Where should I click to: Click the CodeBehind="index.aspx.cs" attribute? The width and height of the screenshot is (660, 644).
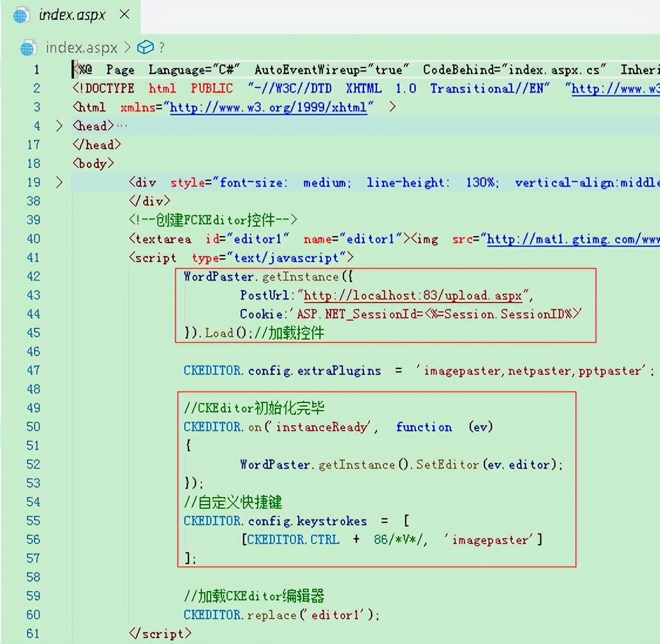(x=514, y=70)
